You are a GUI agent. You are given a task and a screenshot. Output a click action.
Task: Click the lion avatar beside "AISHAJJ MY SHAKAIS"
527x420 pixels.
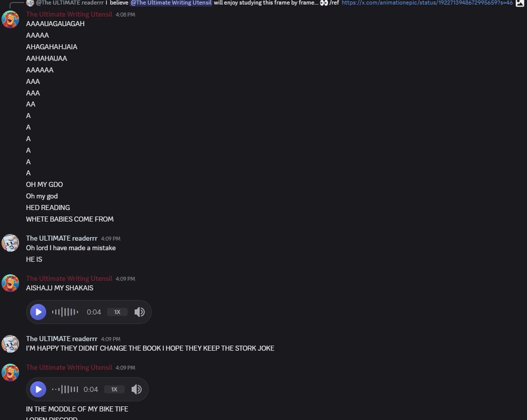tap(11, 283)
